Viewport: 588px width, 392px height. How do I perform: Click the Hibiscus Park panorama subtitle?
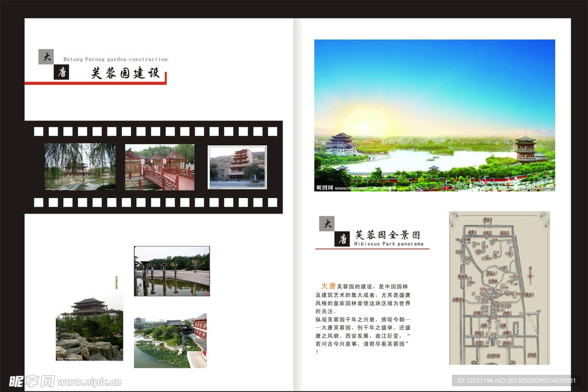[x=388, y=244]
